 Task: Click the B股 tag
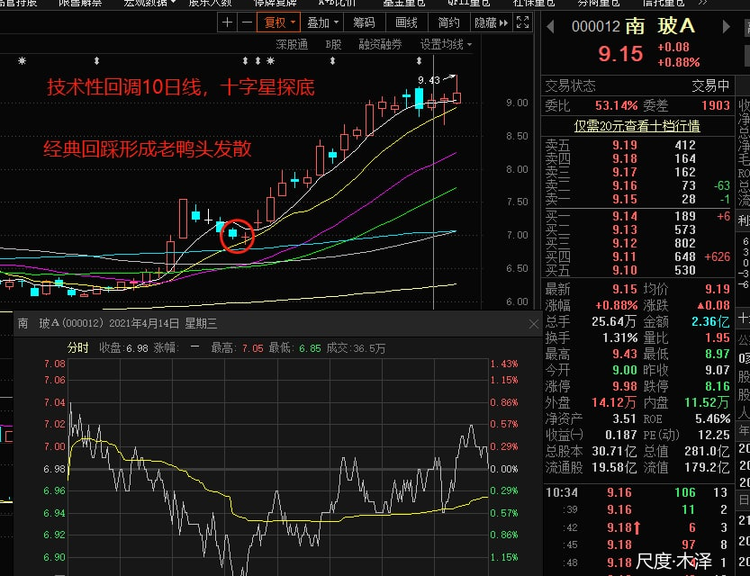[333, 44]
